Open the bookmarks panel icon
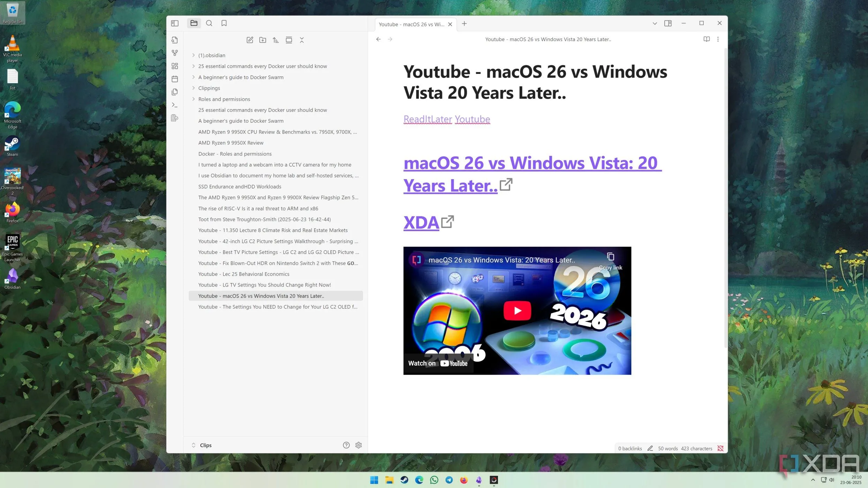Image resolution: width=868 pixels, height=488 pixels. coord(224,23)
